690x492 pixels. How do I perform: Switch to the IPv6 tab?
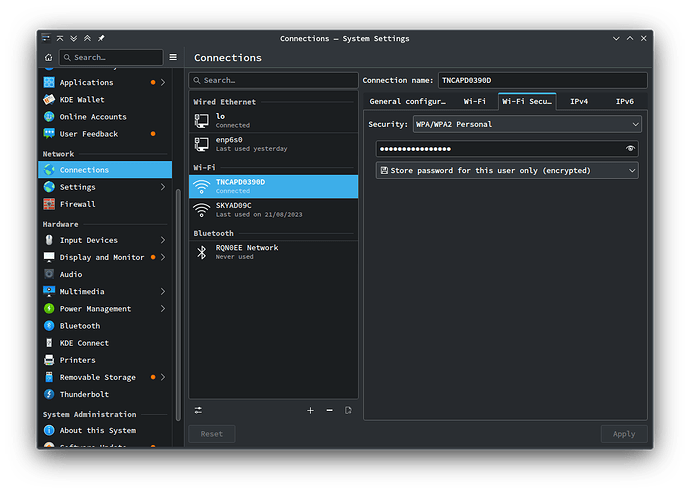point(624,102)
